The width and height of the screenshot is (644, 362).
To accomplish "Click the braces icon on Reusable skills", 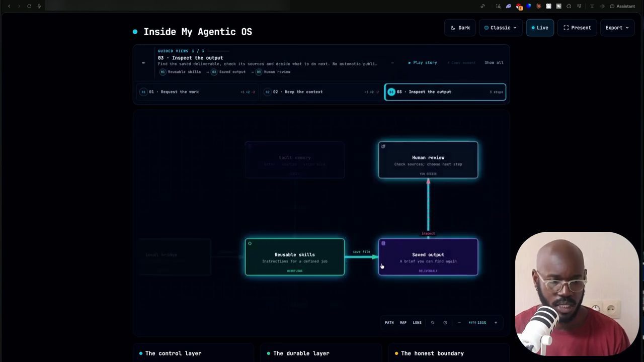I will [250, 243].
